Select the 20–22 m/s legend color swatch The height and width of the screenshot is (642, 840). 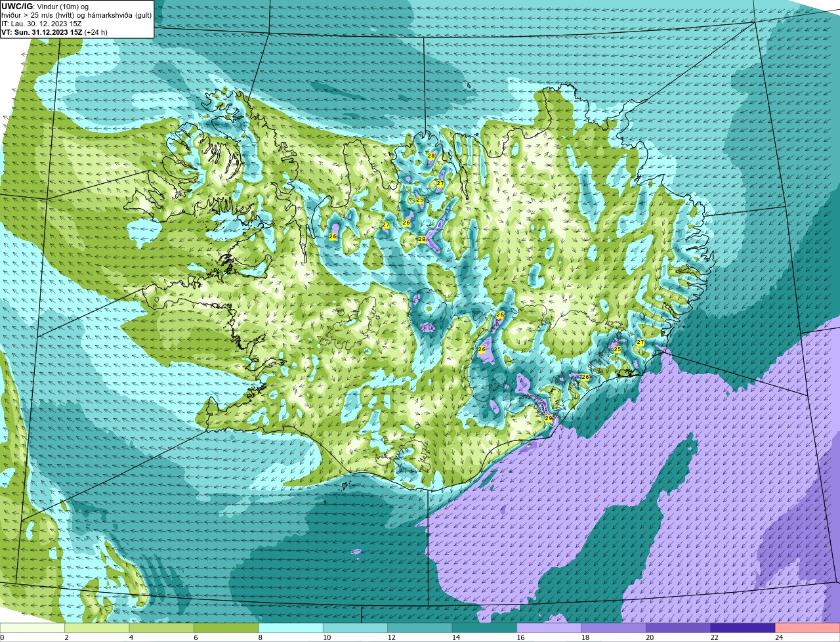tap(678, 628)
